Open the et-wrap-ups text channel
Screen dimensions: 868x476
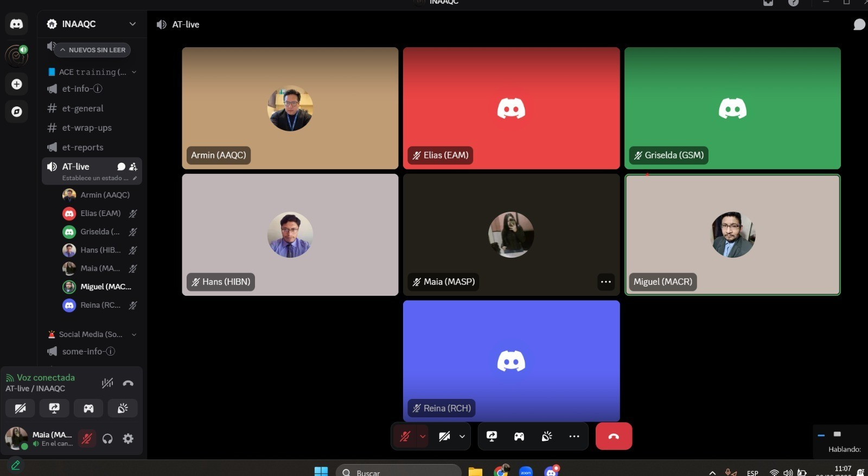[x=87, y=128]
